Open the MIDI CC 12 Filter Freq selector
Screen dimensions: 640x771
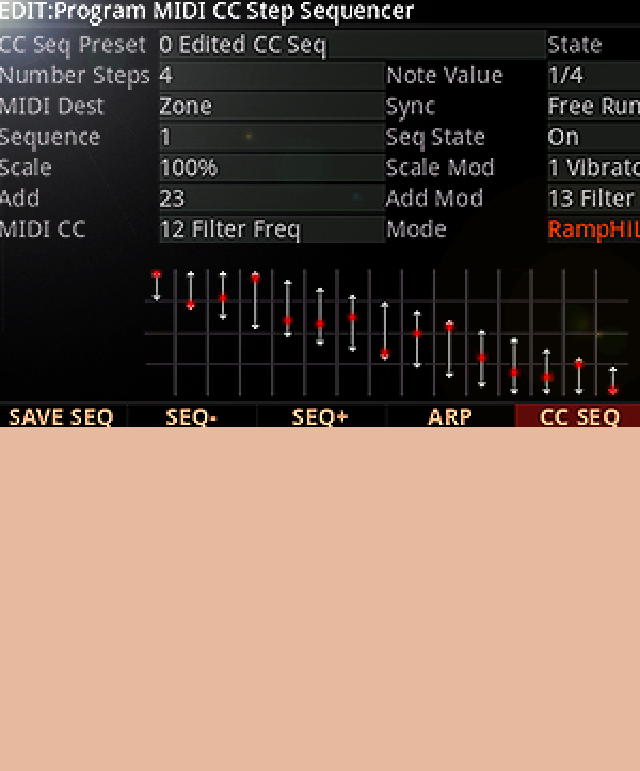[270, 230]
